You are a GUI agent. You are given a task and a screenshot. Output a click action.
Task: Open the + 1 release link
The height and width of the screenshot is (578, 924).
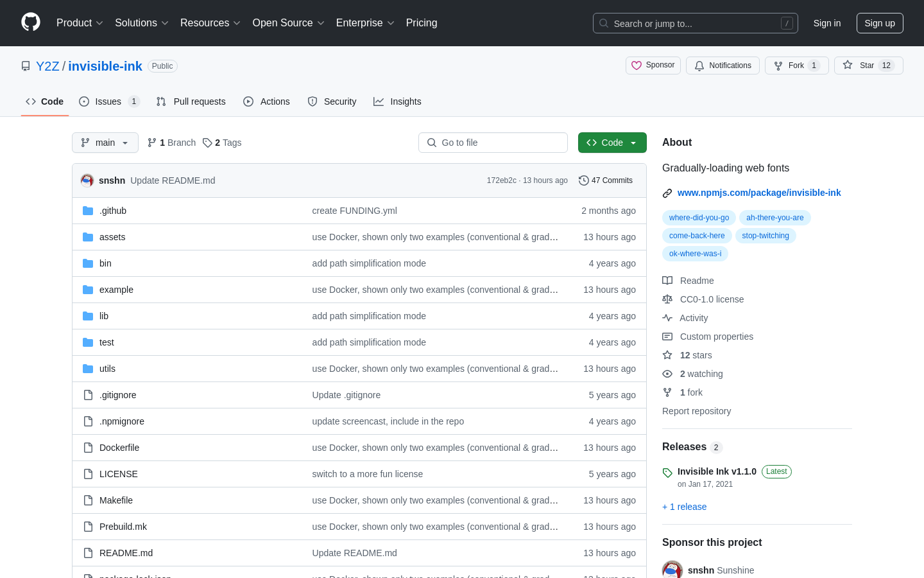click(x=684, y=507)
